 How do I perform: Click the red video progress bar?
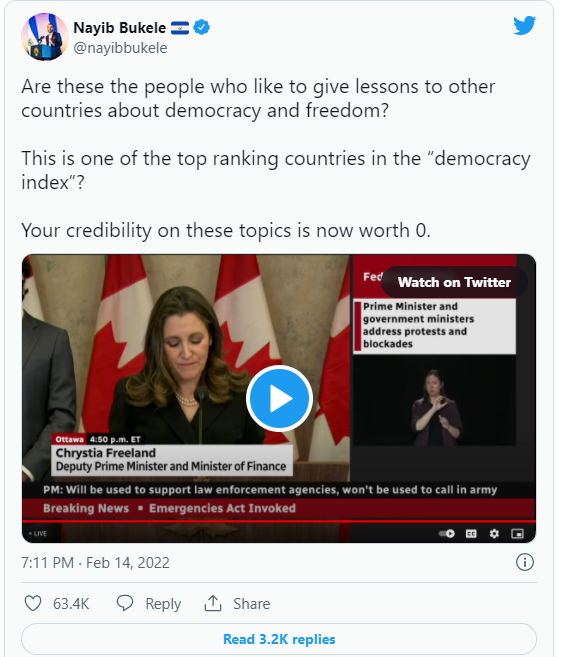(x=279, y=521)
